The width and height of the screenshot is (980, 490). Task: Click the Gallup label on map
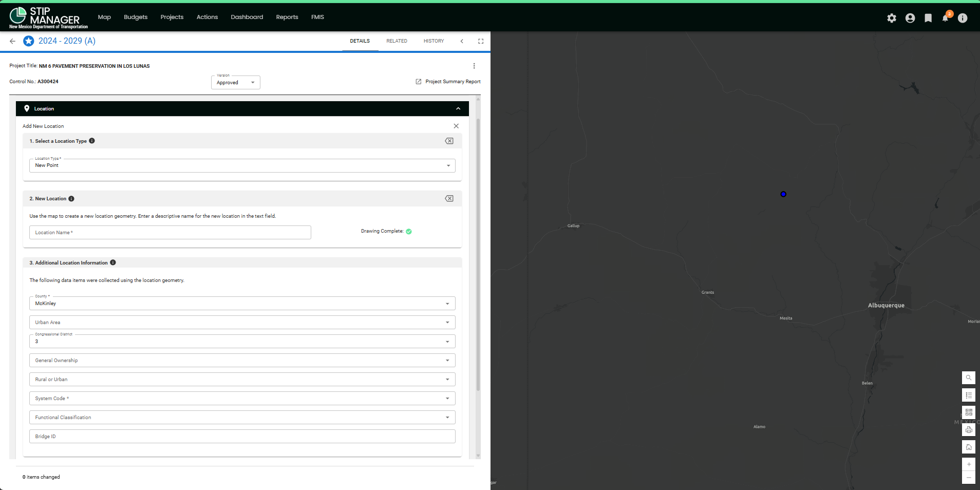(573, 226)
